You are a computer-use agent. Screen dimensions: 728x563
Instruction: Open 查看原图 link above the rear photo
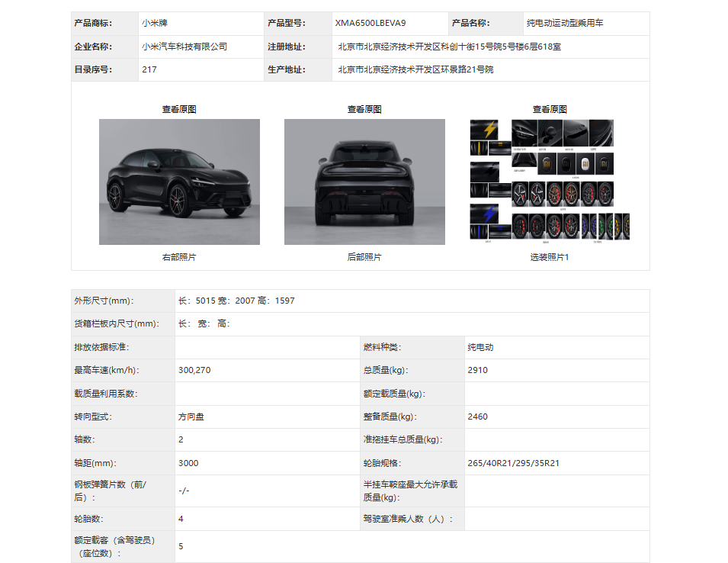tap(364, 109)
